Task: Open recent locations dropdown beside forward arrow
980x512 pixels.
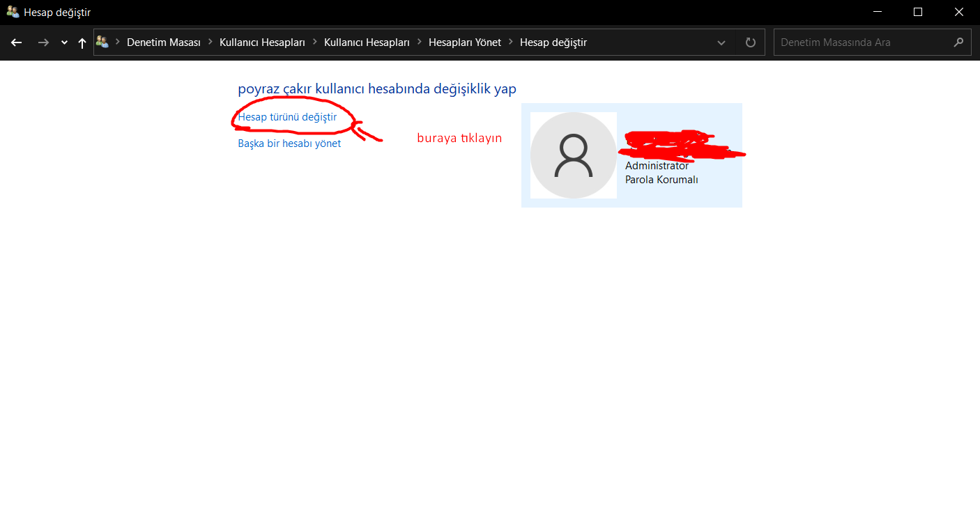Action: (x=64, y=42)
